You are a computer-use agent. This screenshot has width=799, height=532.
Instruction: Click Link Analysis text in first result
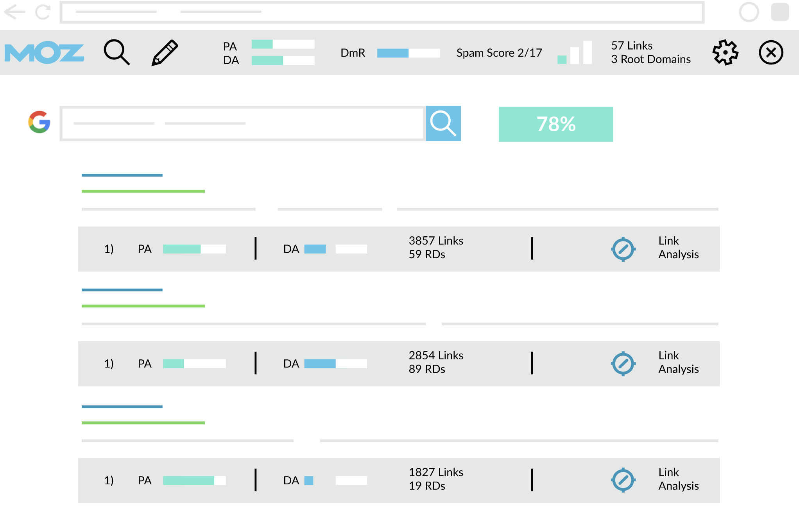click(678, 248)
